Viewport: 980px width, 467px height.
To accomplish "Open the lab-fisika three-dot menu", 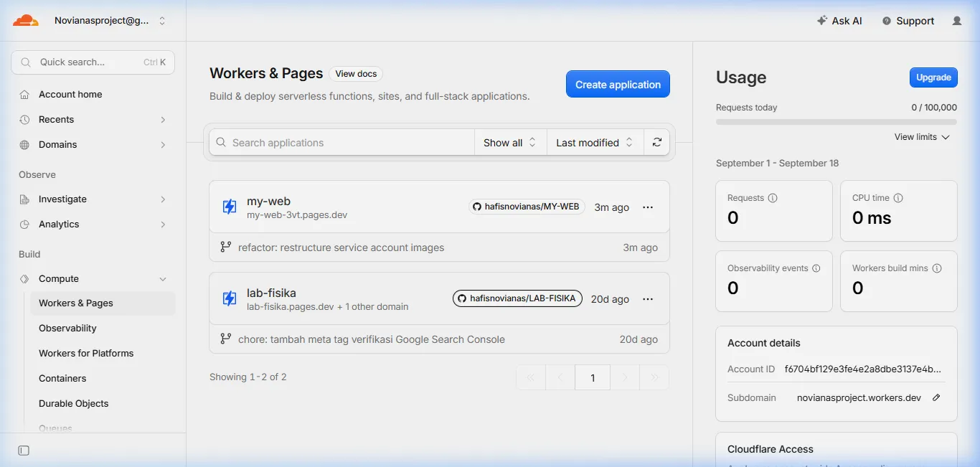I will pyautogui.click(x=648, y=299).
